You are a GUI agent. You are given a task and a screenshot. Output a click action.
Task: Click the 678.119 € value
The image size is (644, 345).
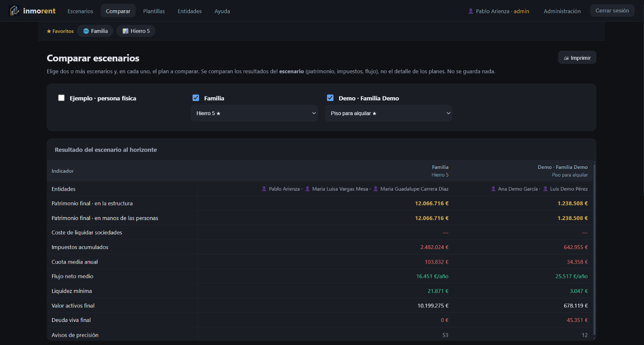tap(575, 305)
